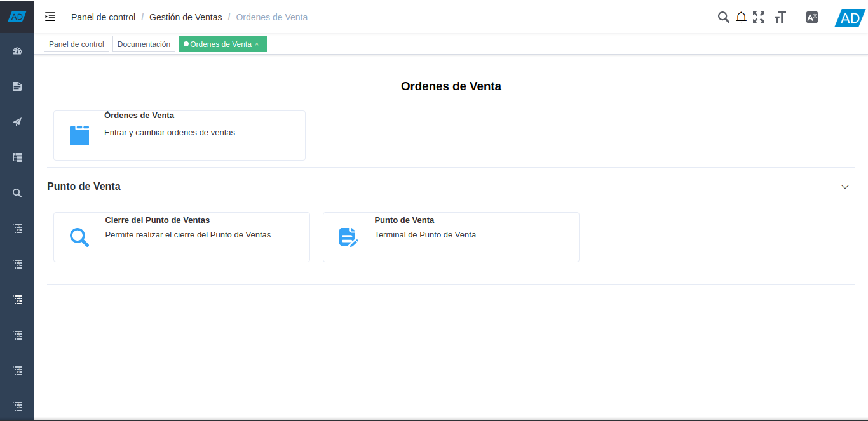Toggle the sidebar with the hamburger icon
The height and width of the screenshot is (421, 868).
pos(50,17)
